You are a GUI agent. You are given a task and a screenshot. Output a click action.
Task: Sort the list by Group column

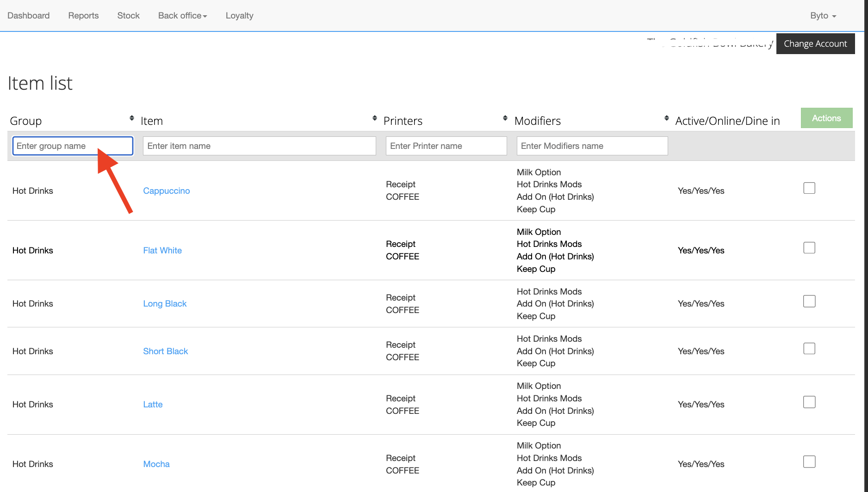131,118
